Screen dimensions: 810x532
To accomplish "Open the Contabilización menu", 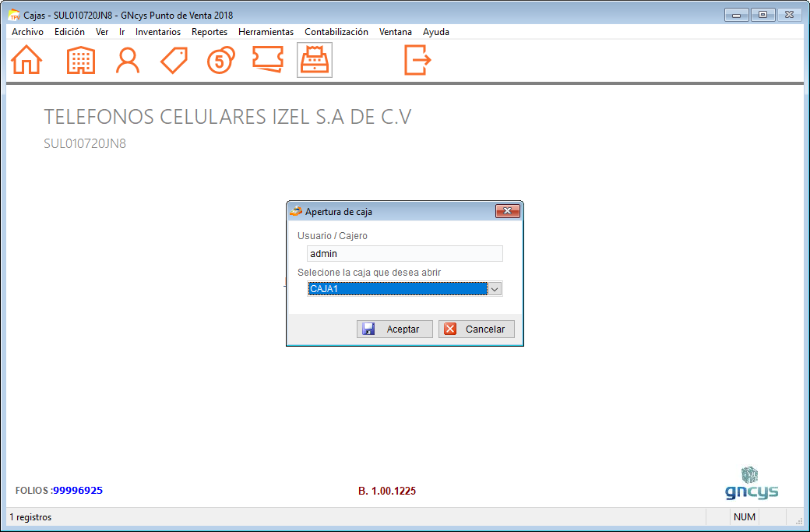I will click(336, 31).
